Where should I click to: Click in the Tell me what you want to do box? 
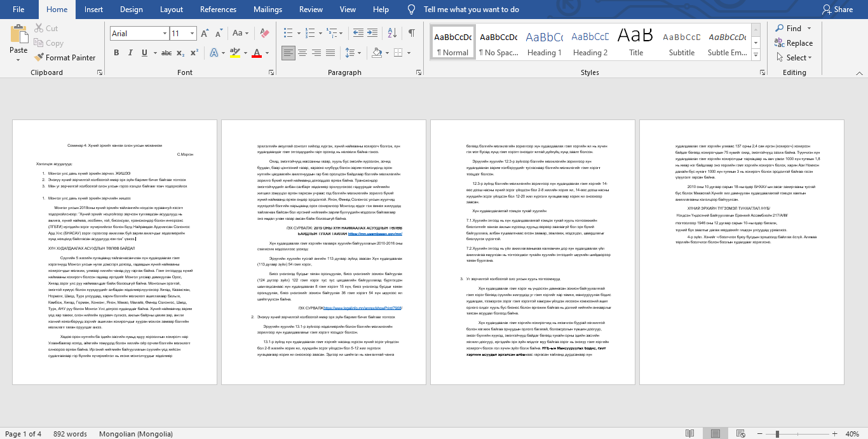click(471, 10)
